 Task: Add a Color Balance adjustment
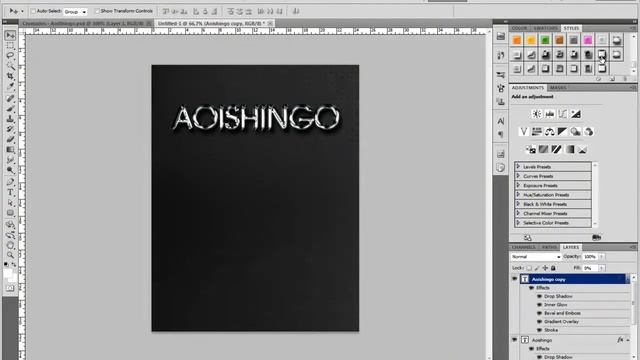click(x=550, y=131)
